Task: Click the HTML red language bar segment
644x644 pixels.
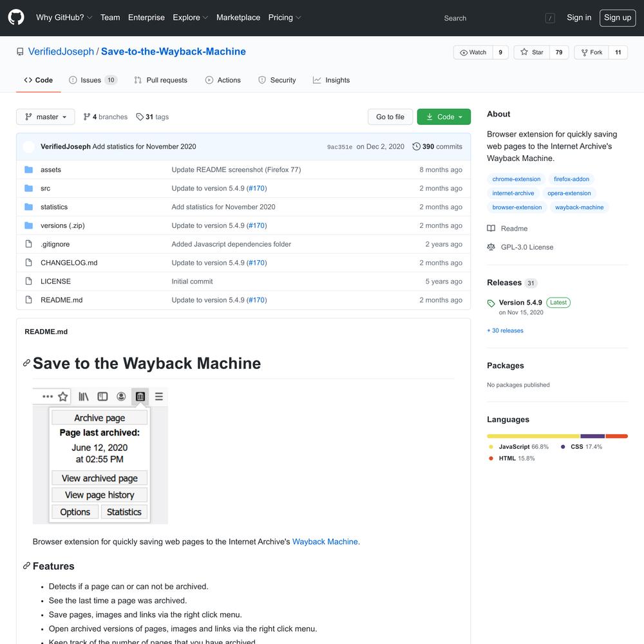Action: 616,436
